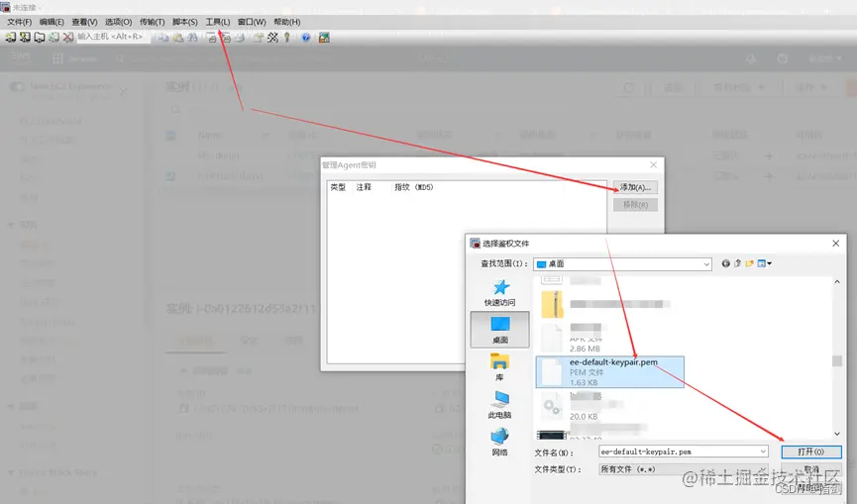
Task: Toggle the New EC2 Experience switch
Action: click(17, 86)
